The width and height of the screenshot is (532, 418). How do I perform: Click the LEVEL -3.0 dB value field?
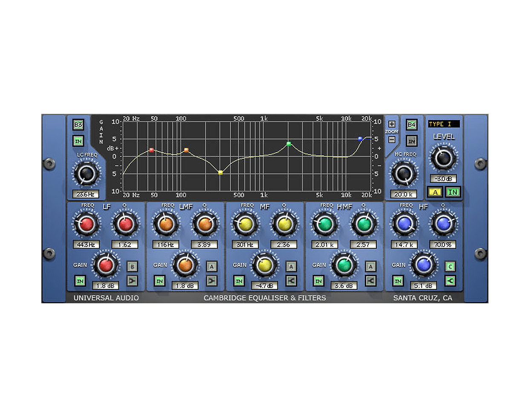(443, 179)
